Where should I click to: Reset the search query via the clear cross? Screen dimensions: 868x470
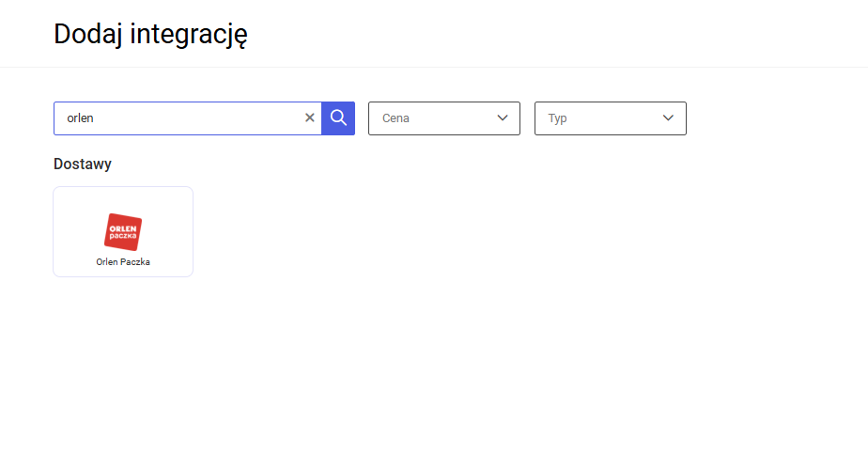click(x=310, y=118)
